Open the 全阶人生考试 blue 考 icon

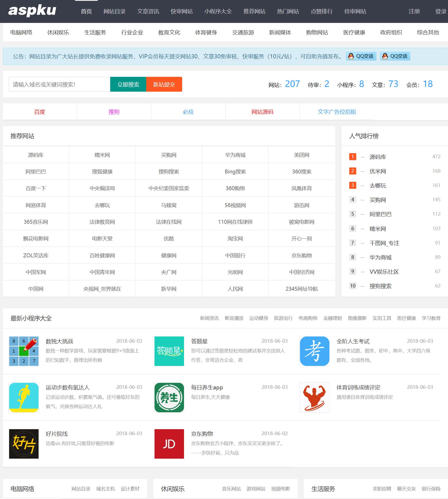coord(315,351)
